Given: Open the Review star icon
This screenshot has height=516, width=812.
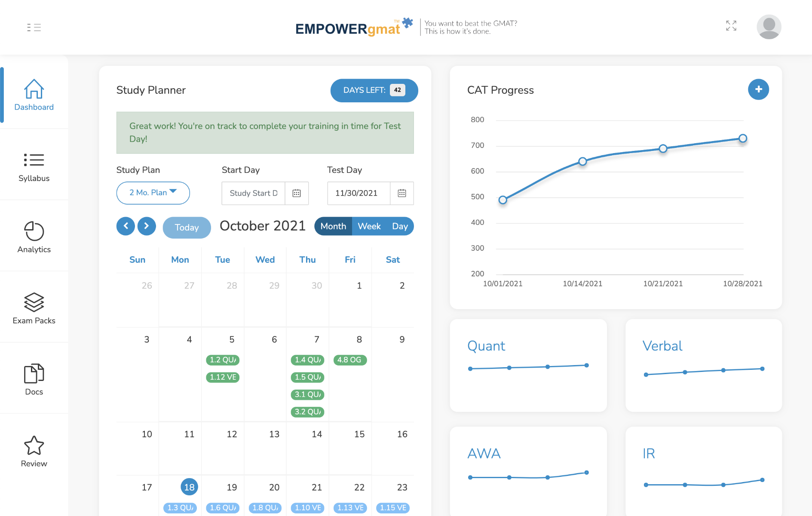Looking at the screenshot, I should [34, 445].
